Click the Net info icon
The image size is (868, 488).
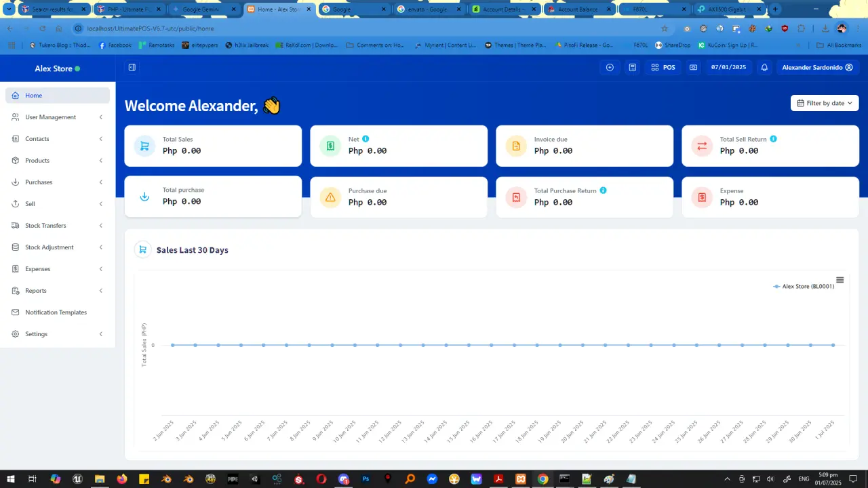pyautogui.click(x=366, y=139)
